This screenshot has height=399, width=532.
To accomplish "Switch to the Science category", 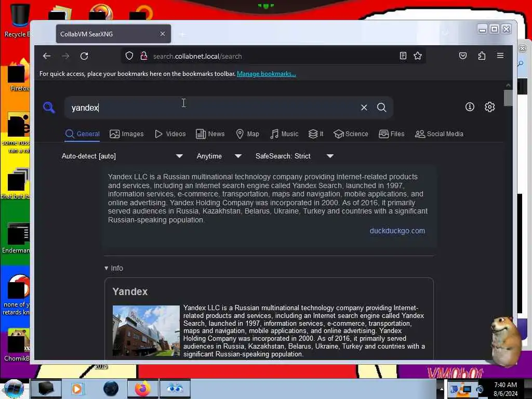I will [x=351, y=134].
